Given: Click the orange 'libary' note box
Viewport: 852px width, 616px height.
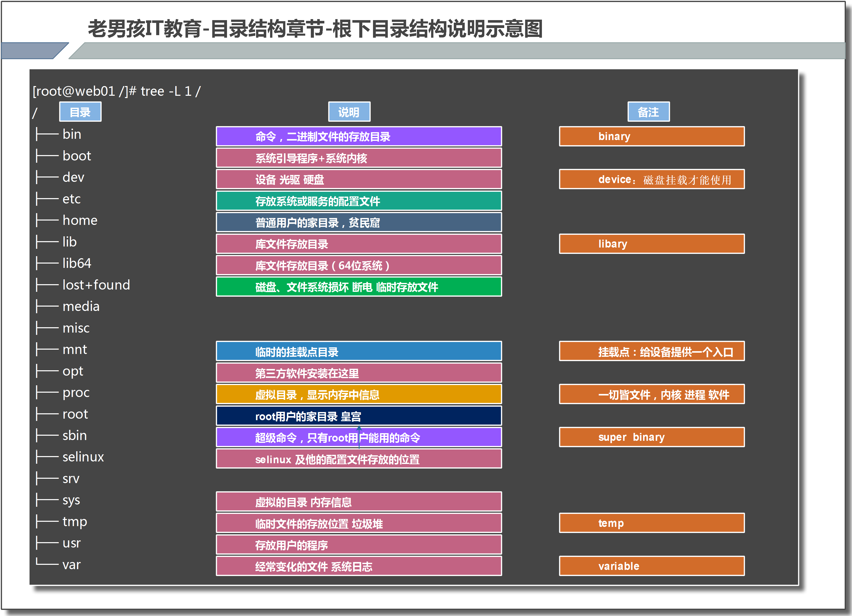Looking at the screenshot, I should pos(651,244).
